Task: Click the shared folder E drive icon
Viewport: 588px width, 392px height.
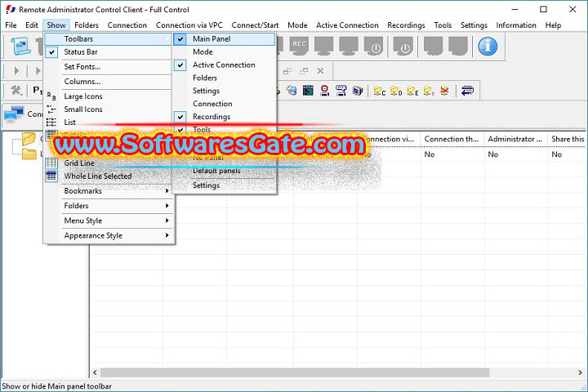Action: [412, 91]
